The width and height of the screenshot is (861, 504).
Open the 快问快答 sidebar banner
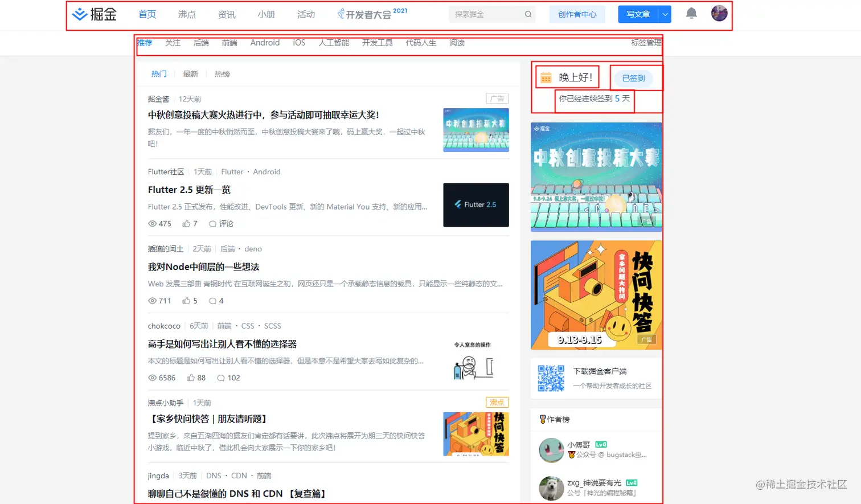[596, 295]
